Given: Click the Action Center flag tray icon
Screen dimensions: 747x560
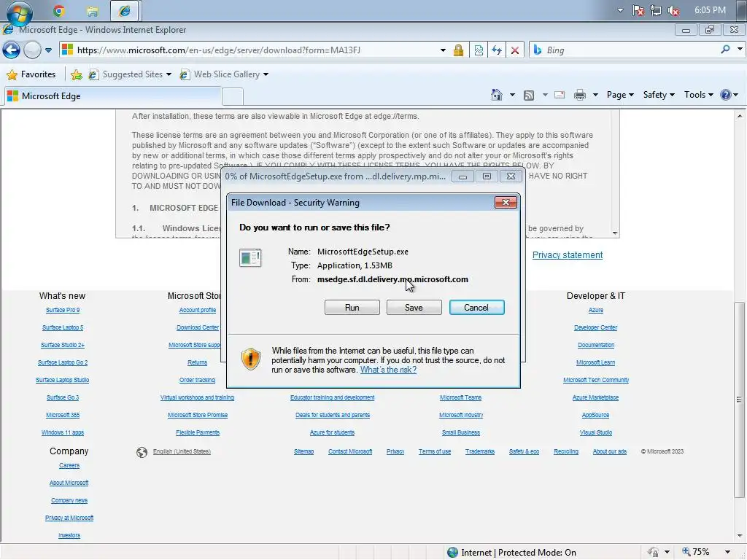Looking at the screenshot, I should (638, 10).
